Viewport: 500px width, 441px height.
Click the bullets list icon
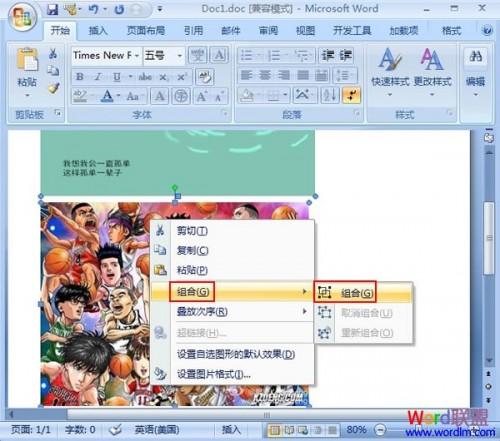247,55
